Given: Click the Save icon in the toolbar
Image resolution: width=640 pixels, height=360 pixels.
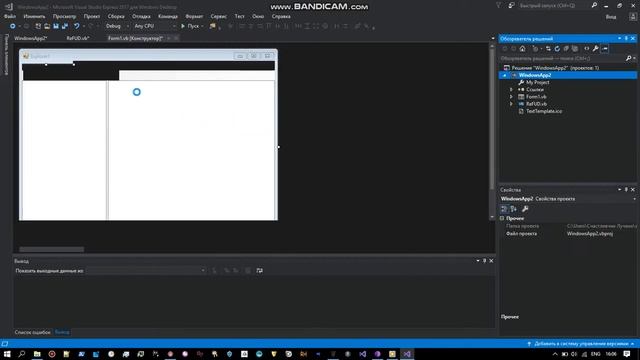Looking at the screenshot, I should click(56, 26).
